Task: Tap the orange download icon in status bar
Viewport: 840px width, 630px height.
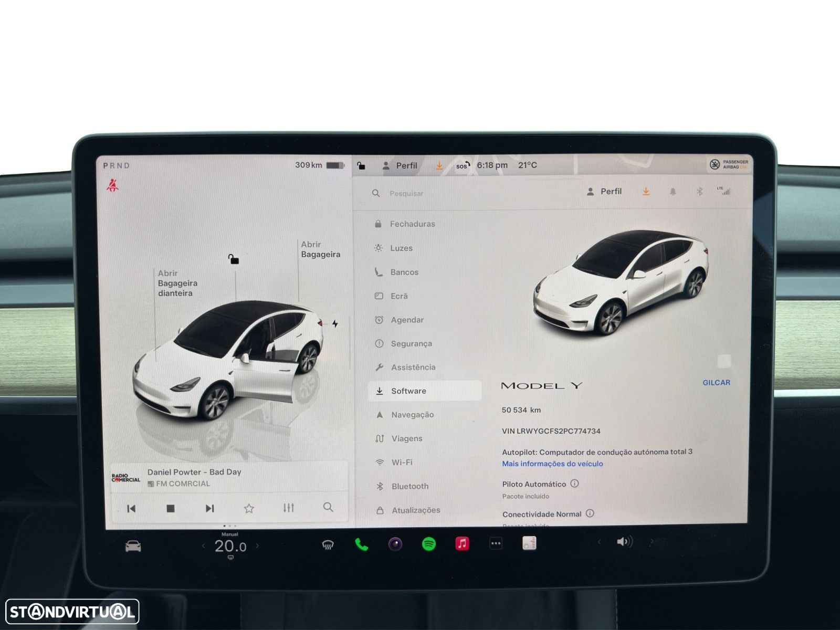Action: point(439,166)
